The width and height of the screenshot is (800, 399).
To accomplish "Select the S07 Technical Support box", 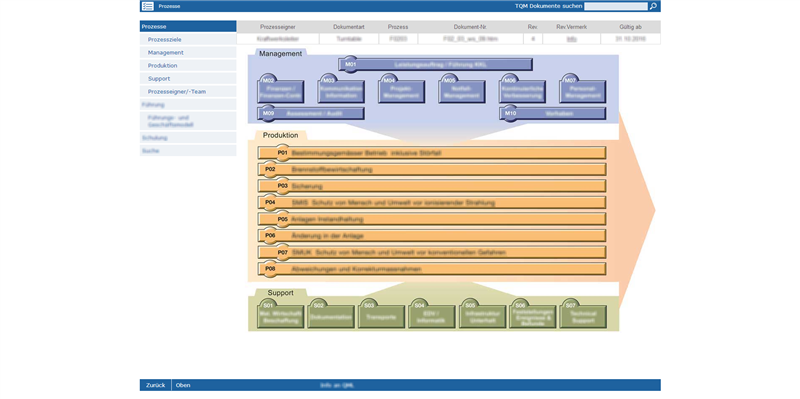I will tap(583, 316).
